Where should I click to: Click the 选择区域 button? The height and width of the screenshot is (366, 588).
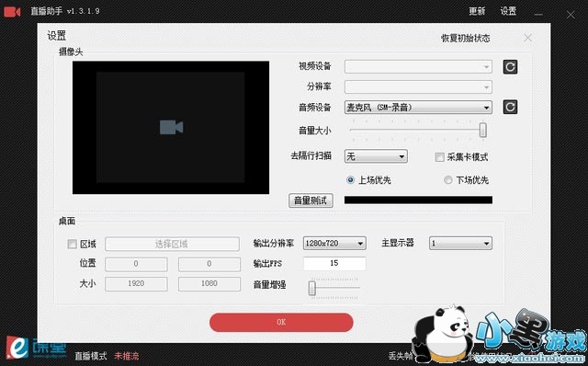click(172, 244)
